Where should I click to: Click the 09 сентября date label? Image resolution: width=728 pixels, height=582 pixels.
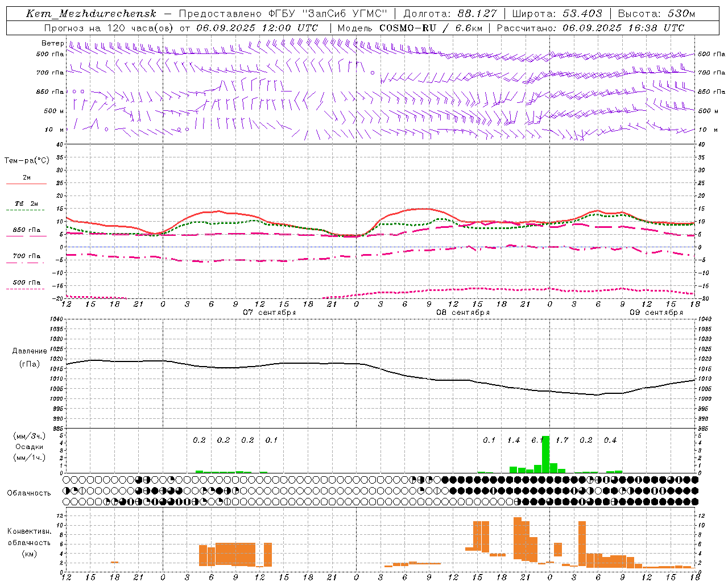(x=656, y=313)
